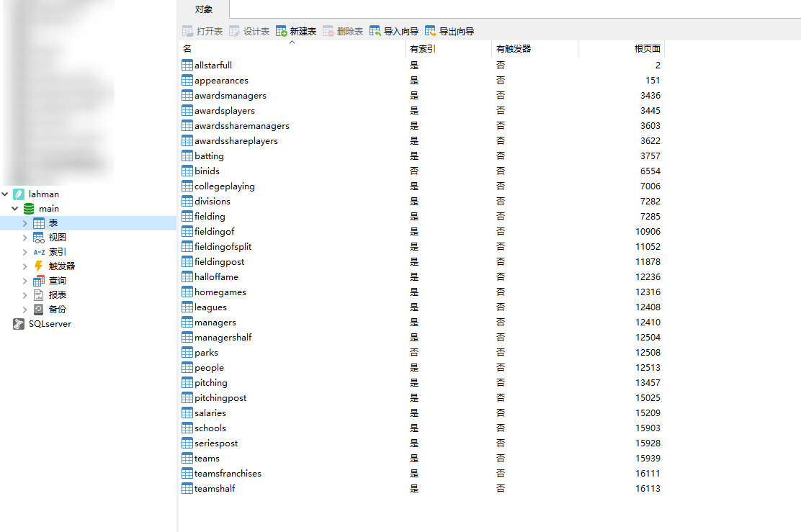Click the salaries table icon
Image resolution: width=801 pixels, height=532 pixels.
tap(187, 412)
